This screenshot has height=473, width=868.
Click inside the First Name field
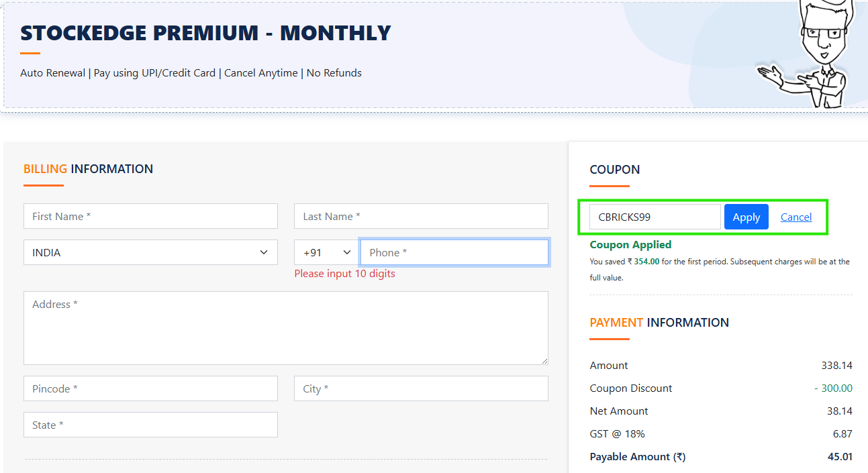pos(150,215)
